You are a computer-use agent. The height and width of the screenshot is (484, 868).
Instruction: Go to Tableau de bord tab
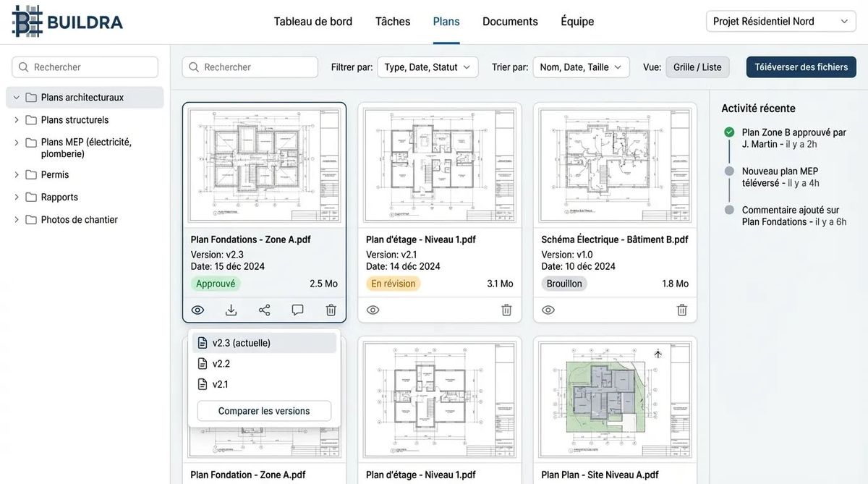click(x=312, y=22)
